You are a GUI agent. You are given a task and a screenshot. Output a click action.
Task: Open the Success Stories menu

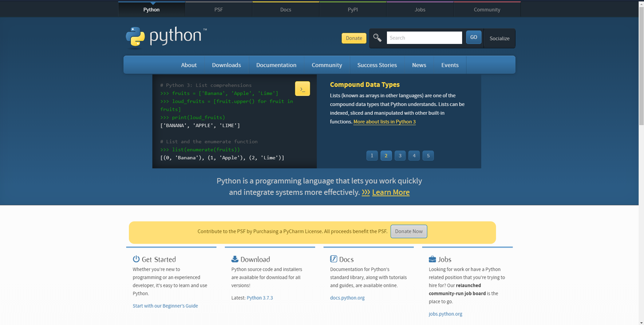pyautogui.click(x=377, y=65)
